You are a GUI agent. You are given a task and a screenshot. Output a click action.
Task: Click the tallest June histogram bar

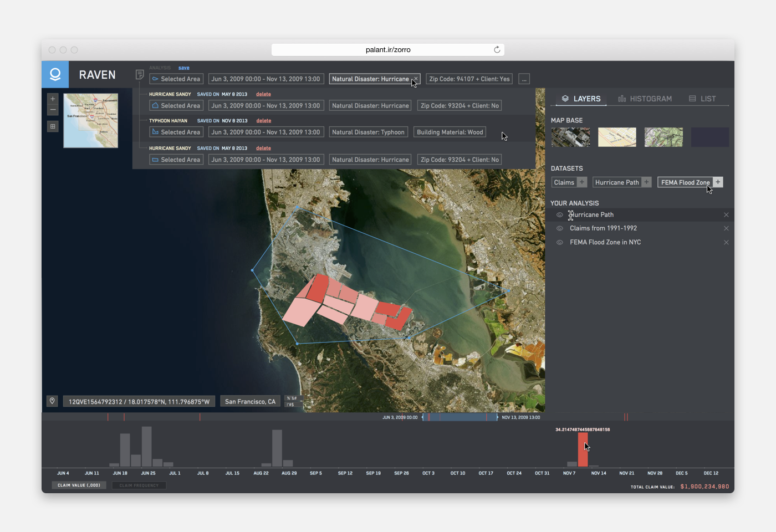(x=146, y=447)
